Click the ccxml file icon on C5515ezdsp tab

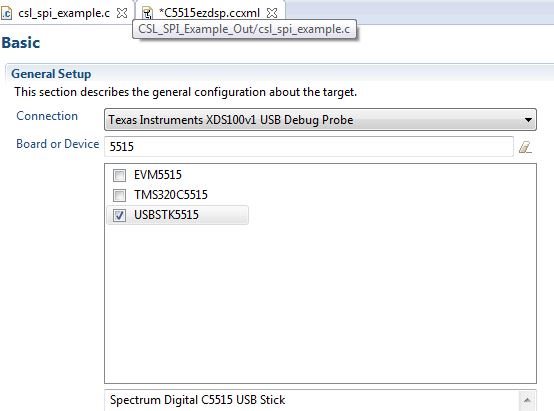point(147,13)
